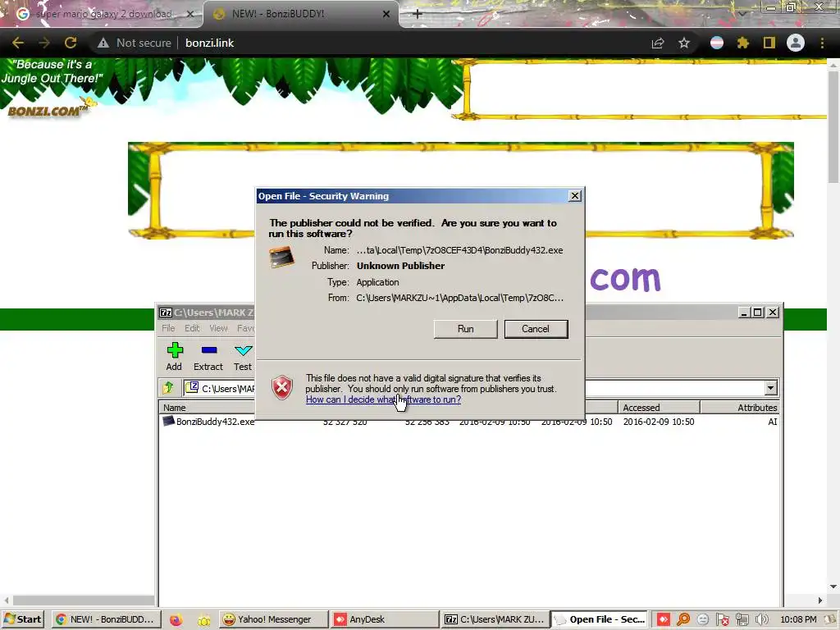Sort 7-Zip list by Attributes column
This screenshot has width=840, height=630.
pyautogui.click(x=740, y=408)
